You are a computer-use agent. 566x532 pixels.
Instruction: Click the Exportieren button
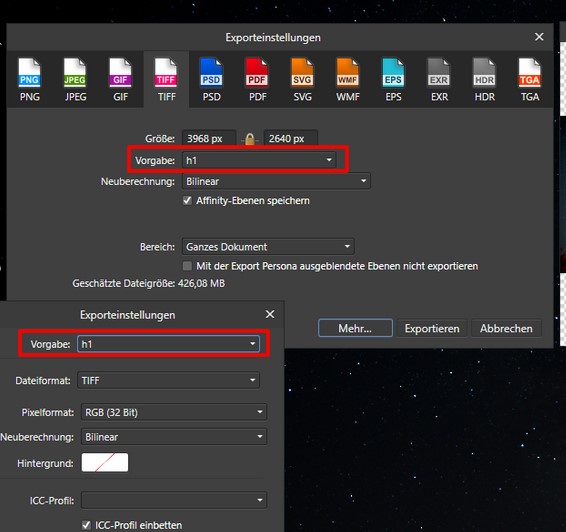tap(432, 328)
